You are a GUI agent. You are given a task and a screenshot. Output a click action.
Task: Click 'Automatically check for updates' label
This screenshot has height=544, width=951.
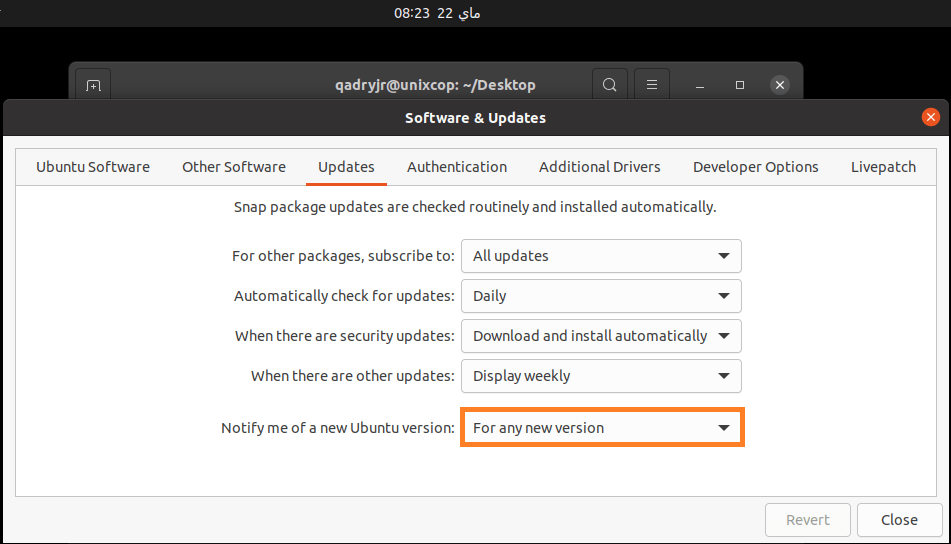pyautogui.click(x=344, y=296)
